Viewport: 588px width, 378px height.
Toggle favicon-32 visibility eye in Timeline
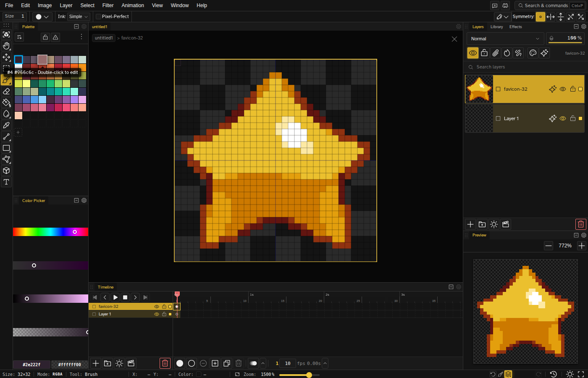coord(157,307)
